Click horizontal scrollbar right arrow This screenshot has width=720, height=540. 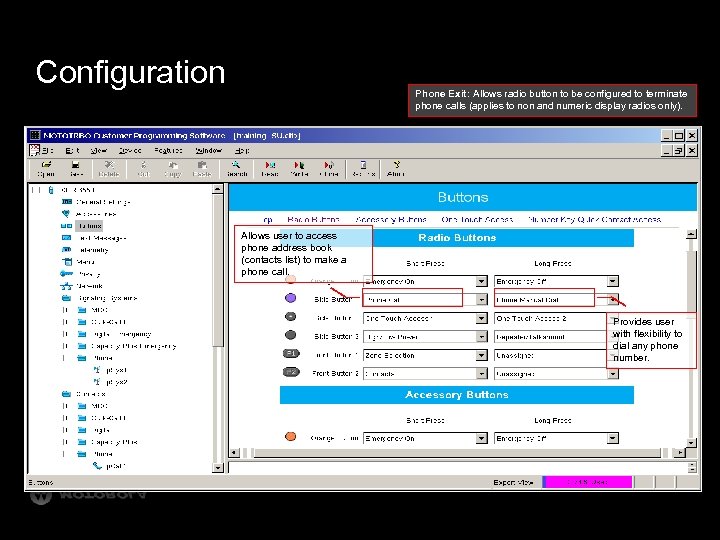coord(680,453)
